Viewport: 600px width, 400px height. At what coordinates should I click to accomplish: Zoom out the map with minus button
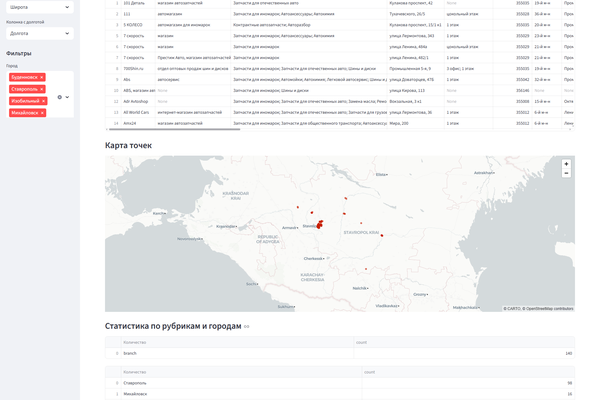(x=566, y=173)
